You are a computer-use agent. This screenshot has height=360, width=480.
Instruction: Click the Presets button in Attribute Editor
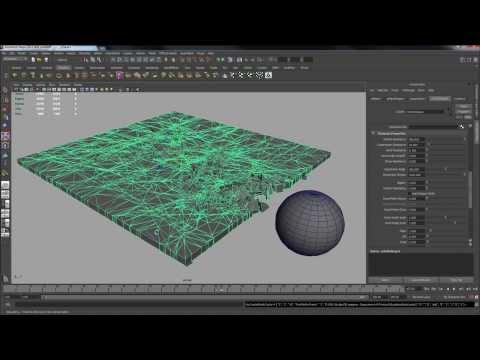[464, 112]
